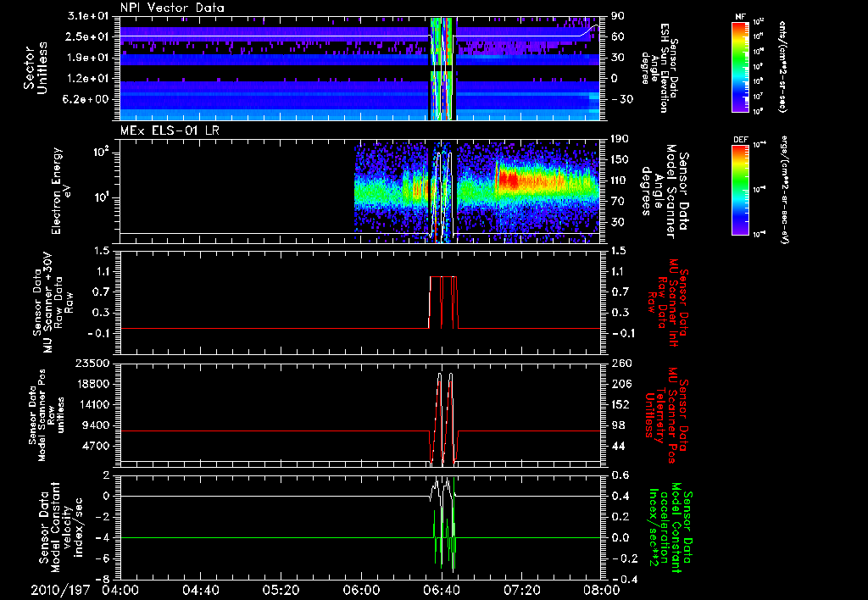Image resolution: width=868 pixels, height=600 pixels.
Task: Click the ESH Sun Elevation Angle axis title
Action: 659,68
